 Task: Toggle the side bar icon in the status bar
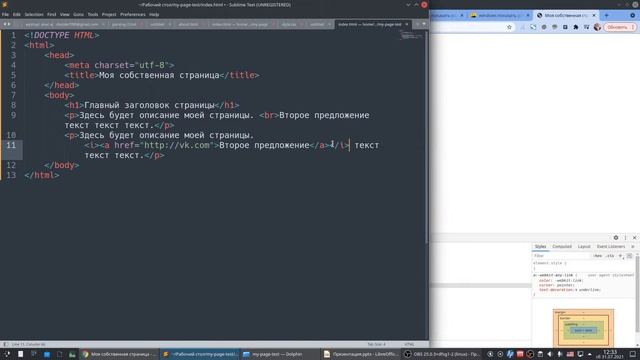(x=5, y=344)
